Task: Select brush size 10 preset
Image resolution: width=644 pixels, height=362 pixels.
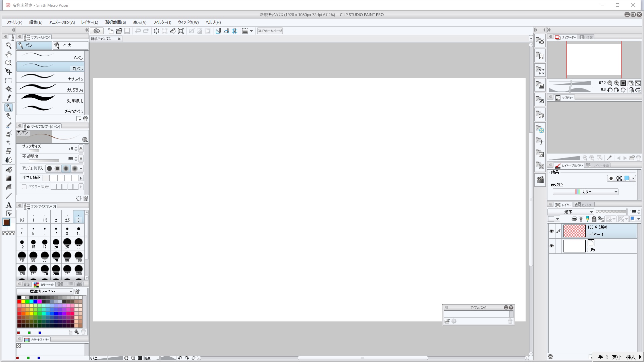Action: pos(78,231)
